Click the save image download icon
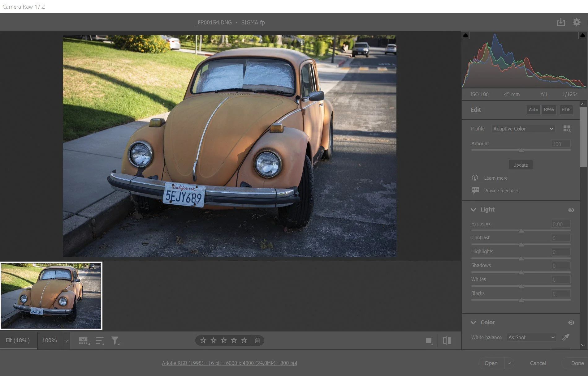This screenshot has height=376, width=588. point(560,22)
